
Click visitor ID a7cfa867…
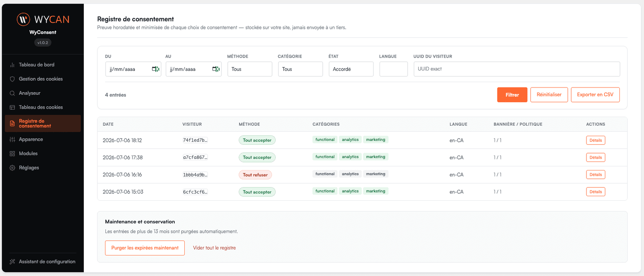point(195,158)
